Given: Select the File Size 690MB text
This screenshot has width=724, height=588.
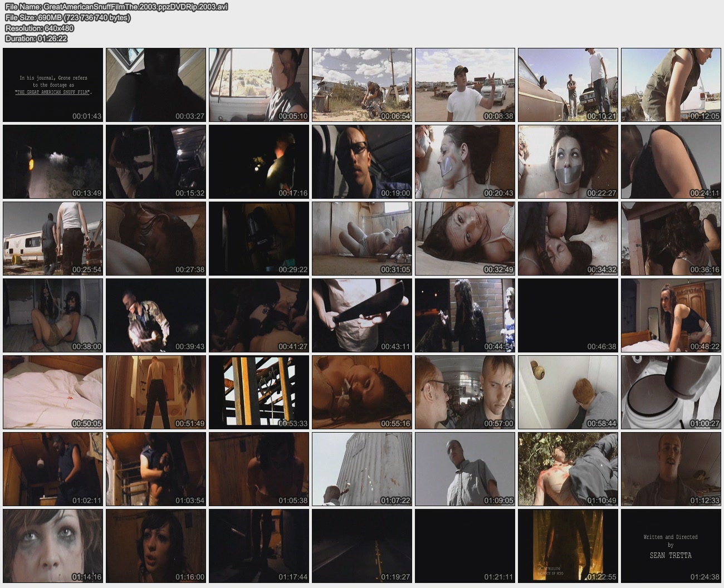Looking at the screenshot, I should pyautogui.click(x=67, y=17).
